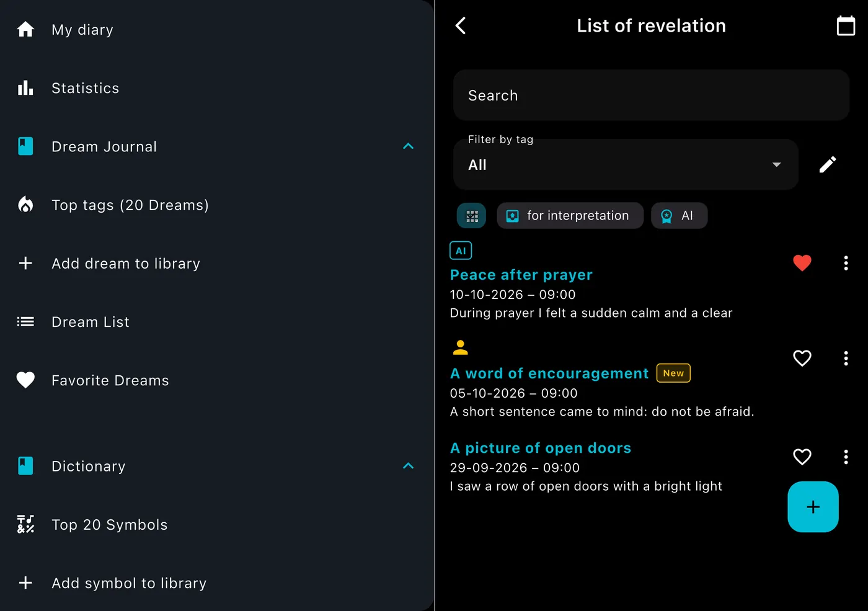The image size is (868, 611).
Task: Open Top 20 Symbols menu item
Action: [217, 524]
